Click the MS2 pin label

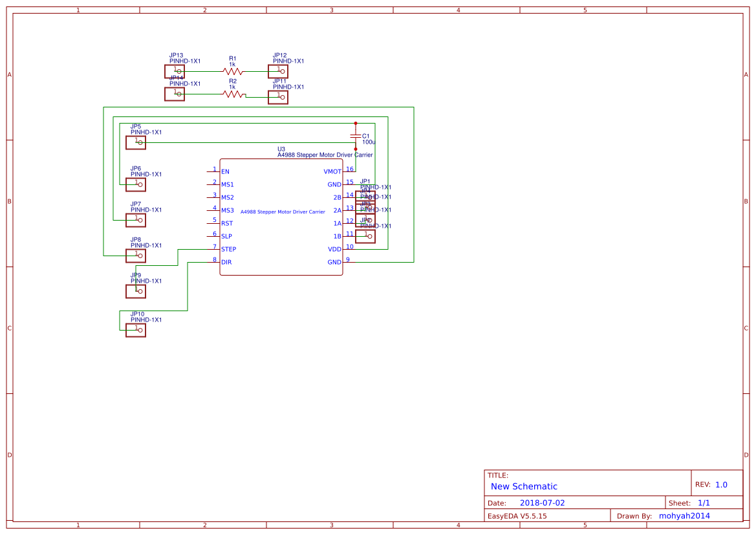pyautogui.click(x=228, y=198)
